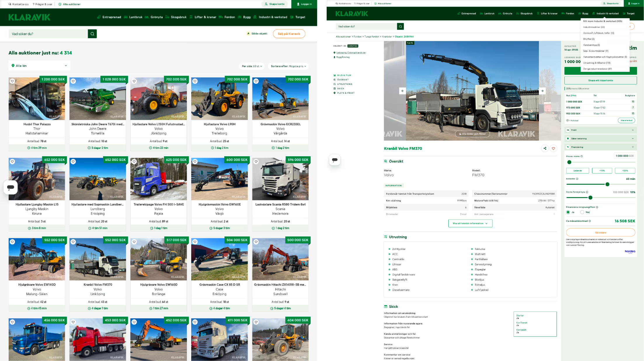Click the info icon beside Första förhöjd hyra
The height and width of the screenshot is (361, 644).
[587, 192]
